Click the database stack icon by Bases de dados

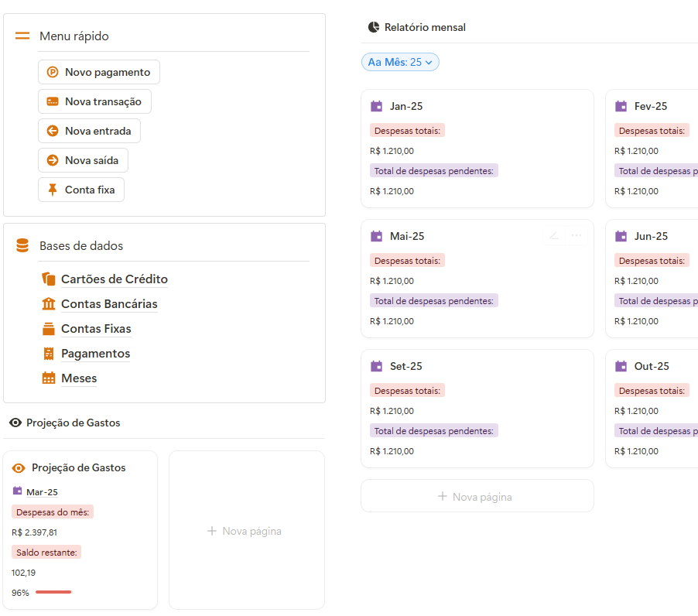[x=22, y=246]
